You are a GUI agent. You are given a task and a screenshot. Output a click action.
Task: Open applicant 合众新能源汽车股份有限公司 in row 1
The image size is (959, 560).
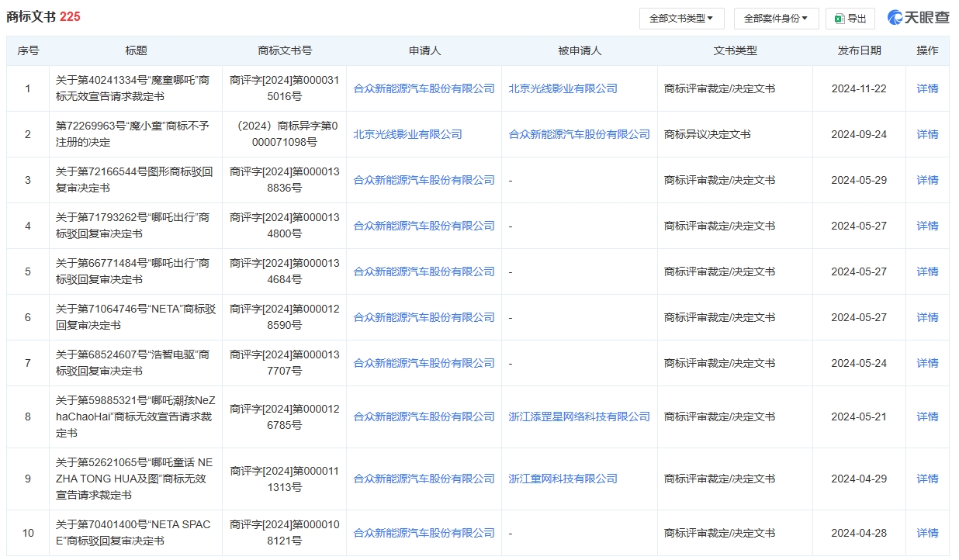(424, 88)
